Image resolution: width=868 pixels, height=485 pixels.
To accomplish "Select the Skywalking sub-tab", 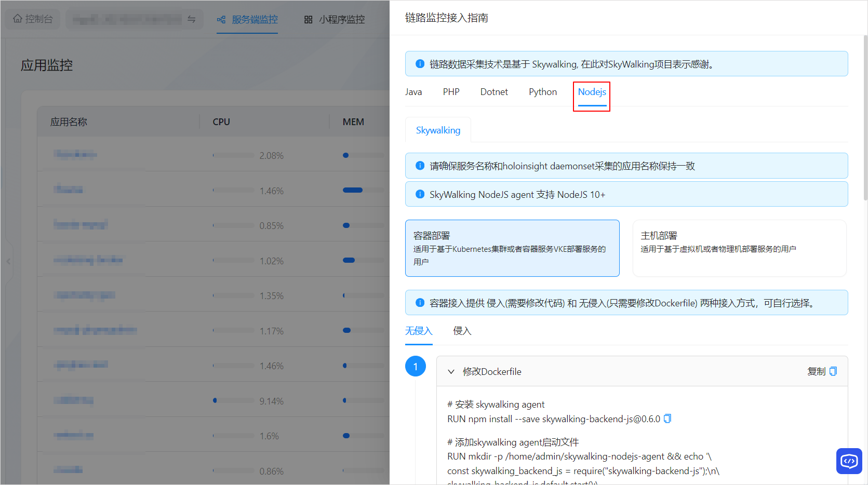I will coord(438,130).
